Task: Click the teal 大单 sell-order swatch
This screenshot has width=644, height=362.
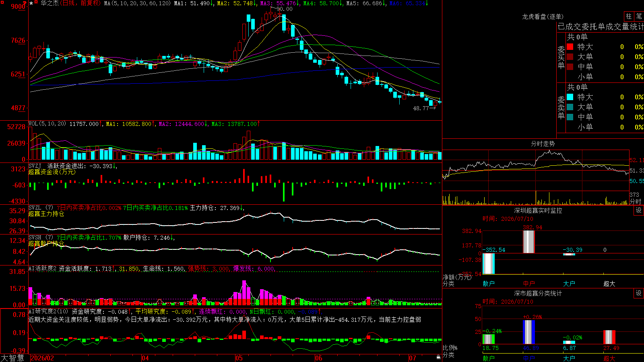Action: 570,107
